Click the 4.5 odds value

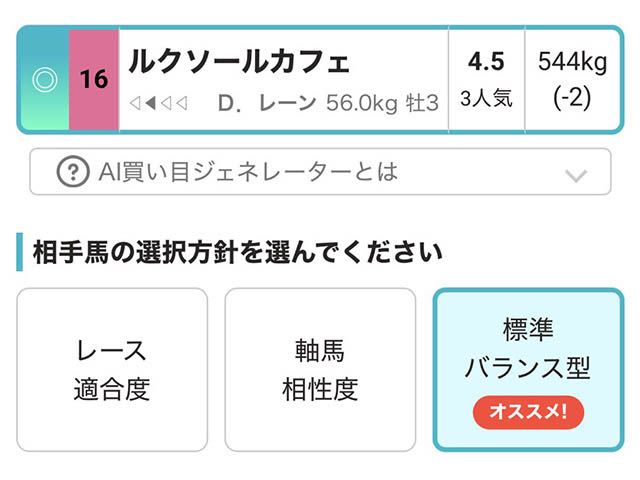486,62
